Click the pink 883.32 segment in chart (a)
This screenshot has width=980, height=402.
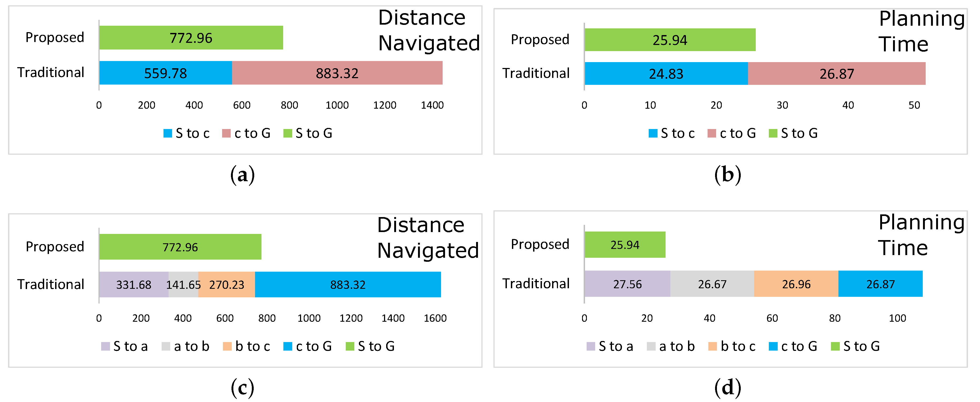point(337,73)
